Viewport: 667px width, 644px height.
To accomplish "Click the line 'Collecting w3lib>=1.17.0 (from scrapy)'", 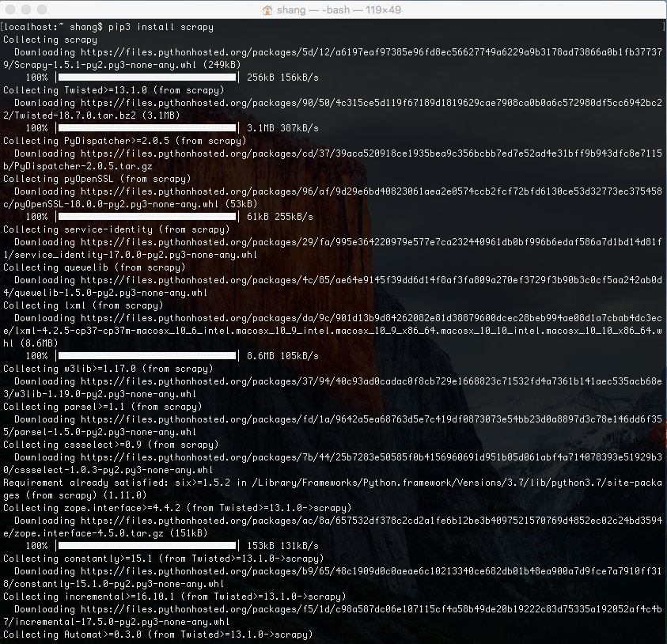I will (108, 369).
